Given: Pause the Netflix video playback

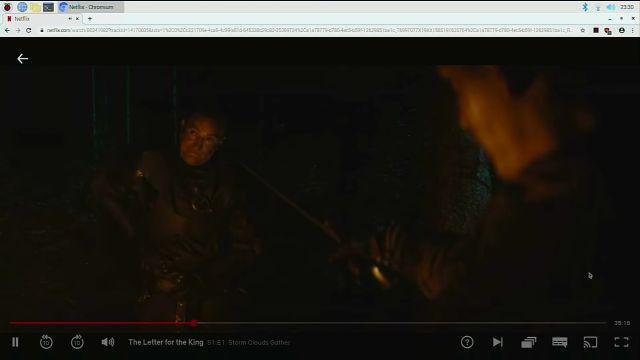Looking at the screenshot, I should (15, 342).
